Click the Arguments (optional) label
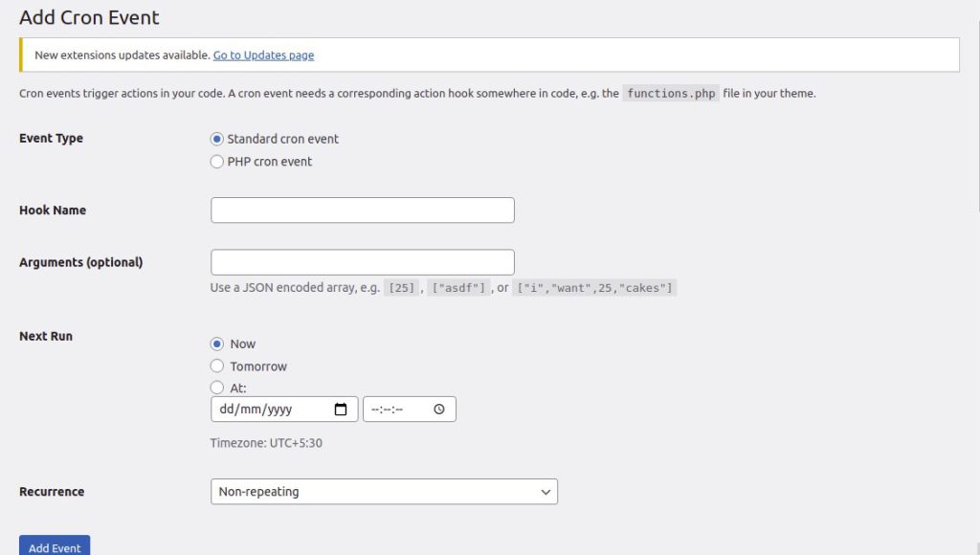The width and height of the screenshot is (980, 555). tap(80, 262)
